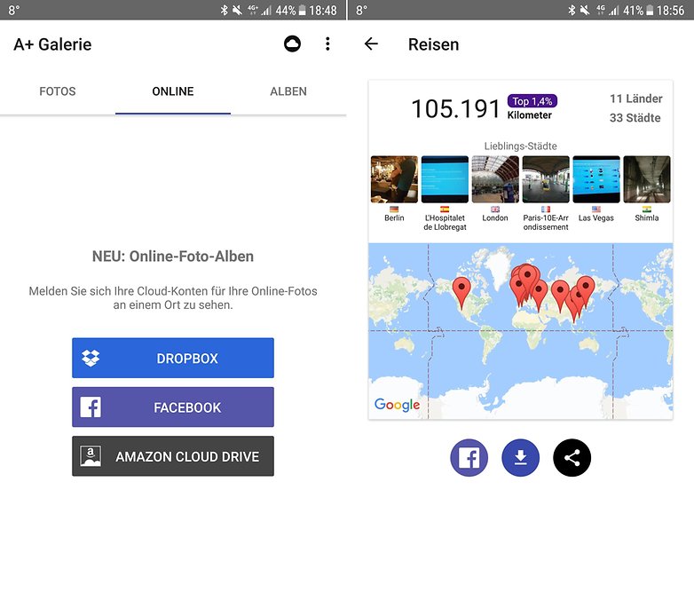Tap the black share icon
Image resolution: width=694 pixels, height=616 pixels.
[572, 458]
